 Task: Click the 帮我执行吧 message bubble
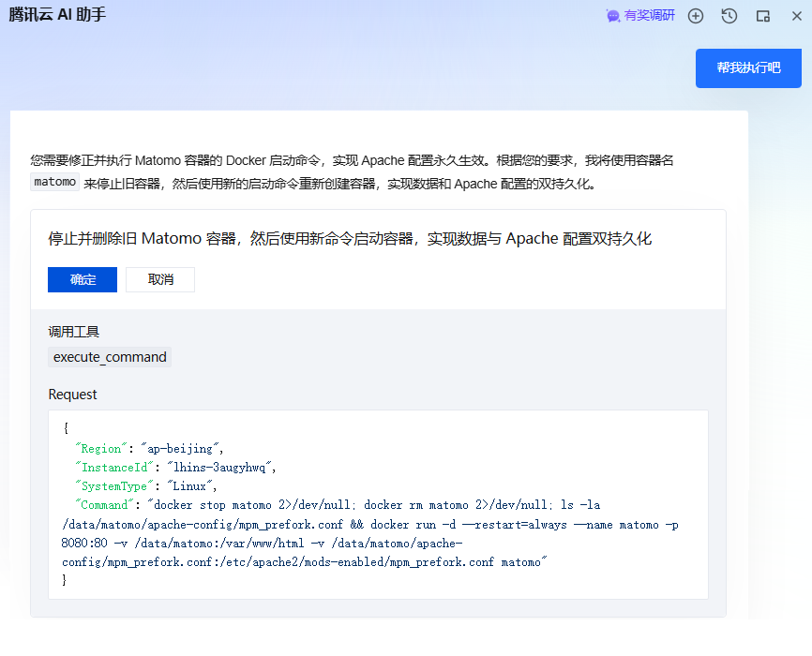tap(748, 68)
